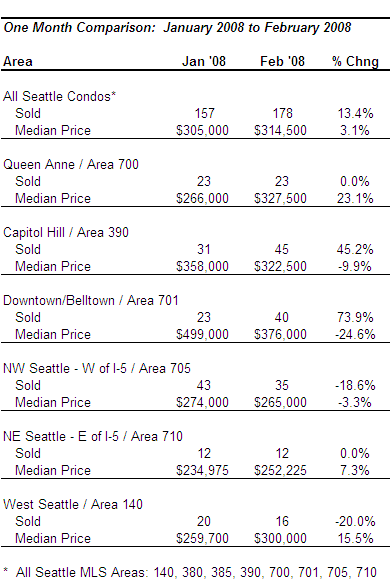This screenshot has width=390, height=581.
Task: Select Queen Anne / Area 700 label
Action: point(71,165)
